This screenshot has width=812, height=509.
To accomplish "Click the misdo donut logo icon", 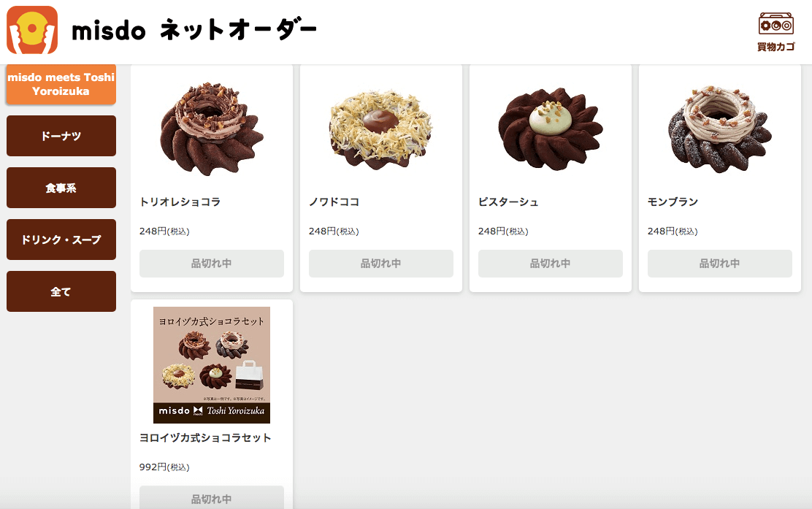I will (x=32, y=30).
